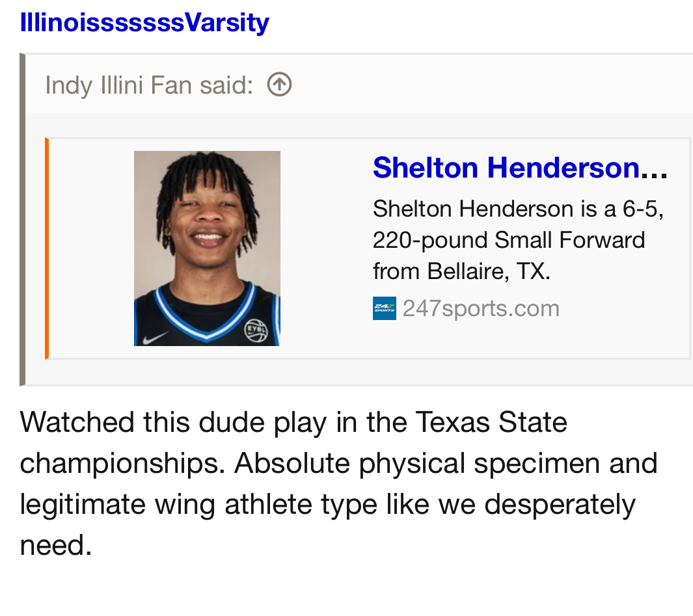The image size is (693, 616).
Task: Open the IllinoisssssssVarsity user profile link
Action: point(144,23)
